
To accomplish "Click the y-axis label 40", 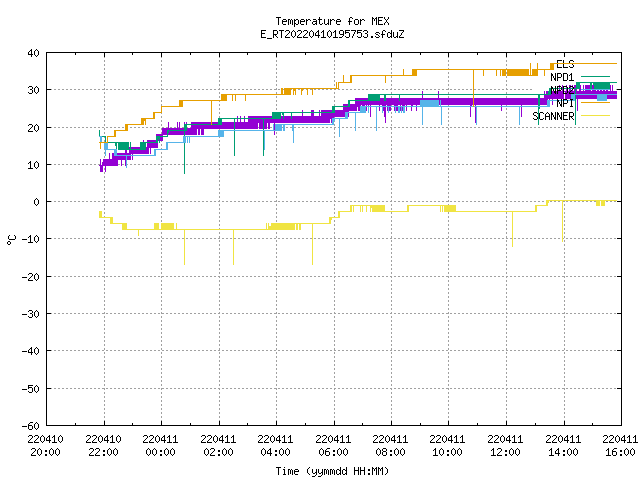I will 33,53.
